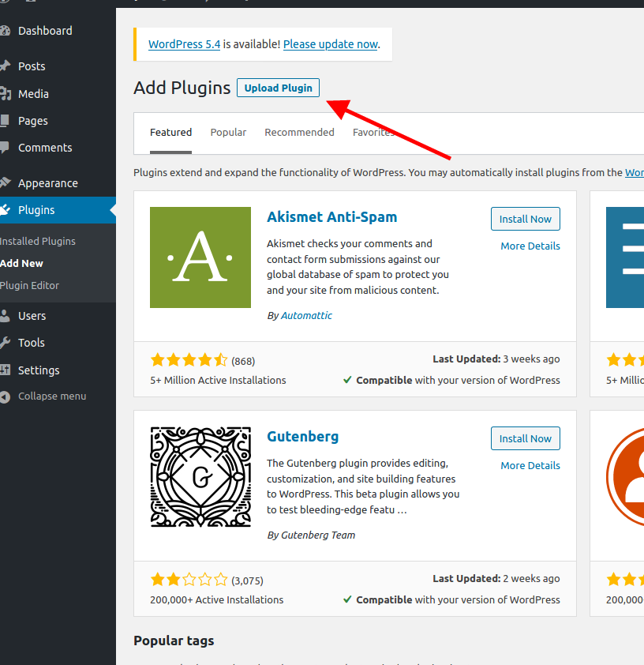Click Akismet star rating
This screenshot has height=665, width=644.
[189, 360]
